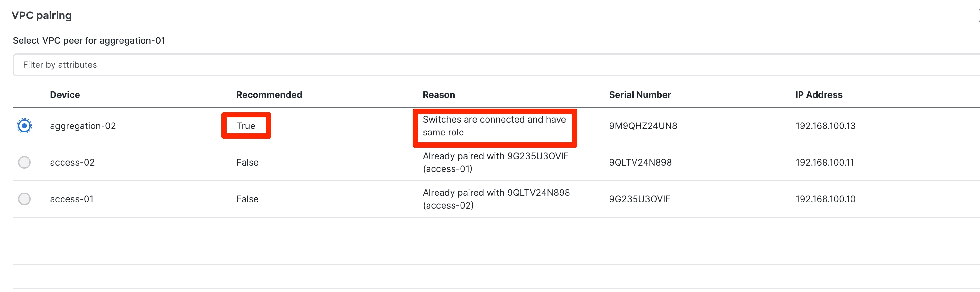
Task: Click the Already paired with access-01 reason
Action: [x=495, y=162]
